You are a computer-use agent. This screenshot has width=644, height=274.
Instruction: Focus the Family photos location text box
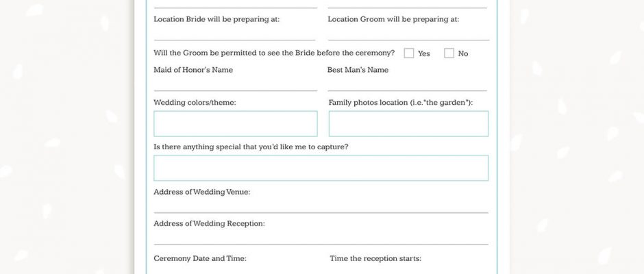(x=408, y=123)
